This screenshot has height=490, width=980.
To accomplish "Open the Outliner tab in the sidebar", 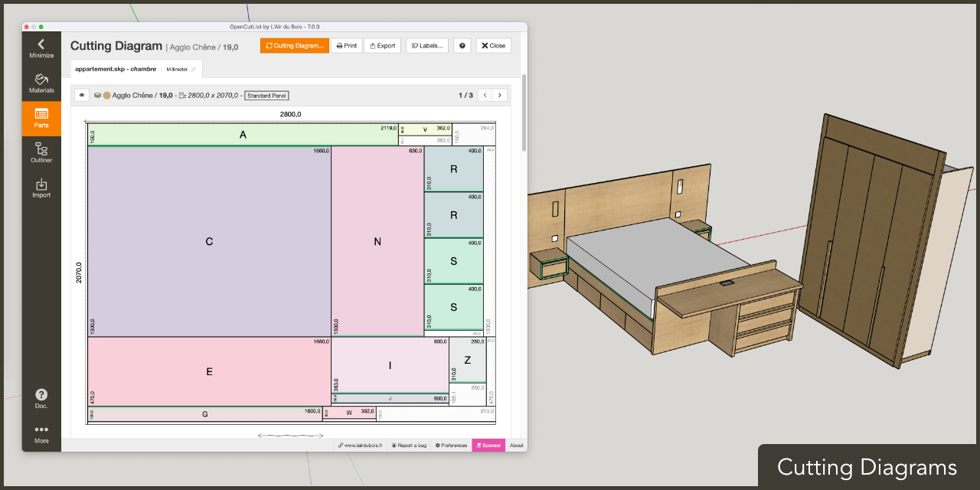I will [41, 153].
